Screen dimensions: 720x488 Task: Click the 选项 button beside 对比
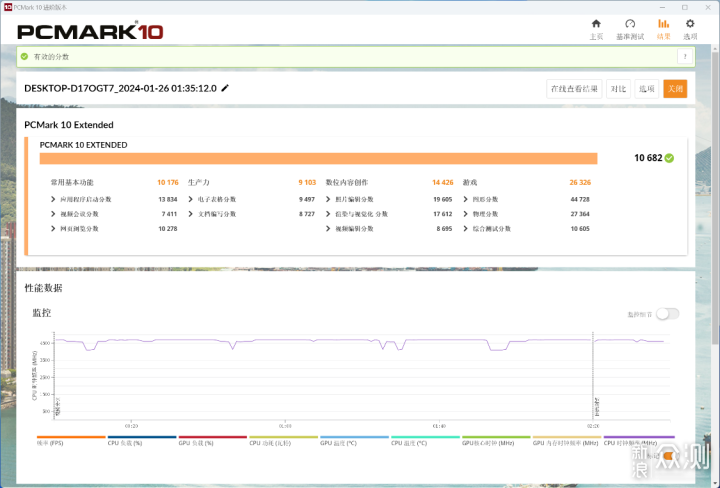647,89
